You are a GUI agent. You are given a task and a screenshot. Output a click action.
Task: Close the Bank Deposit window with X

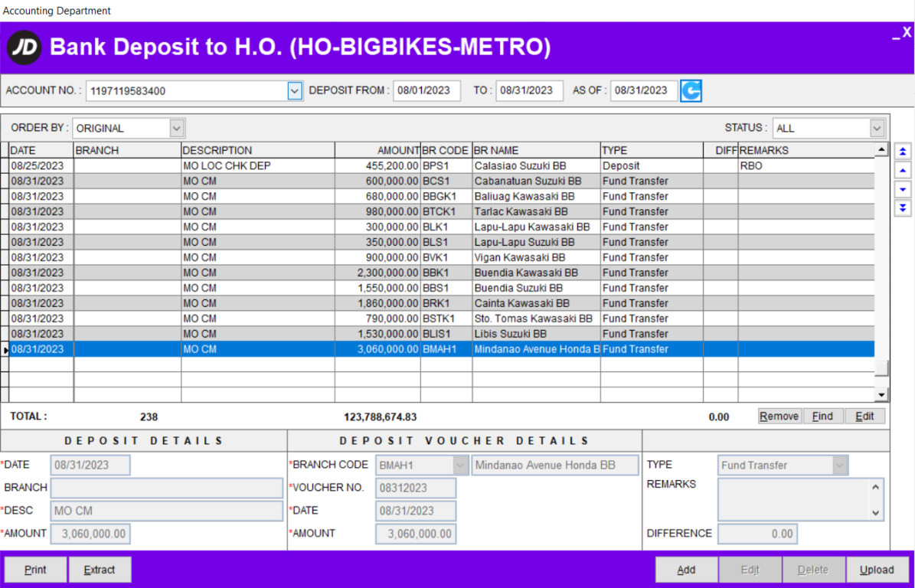907,33
